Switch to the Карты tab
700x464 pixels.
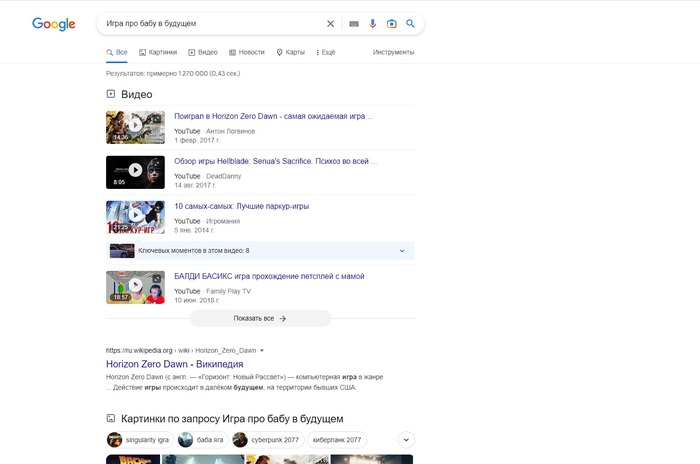pos(291,52)
